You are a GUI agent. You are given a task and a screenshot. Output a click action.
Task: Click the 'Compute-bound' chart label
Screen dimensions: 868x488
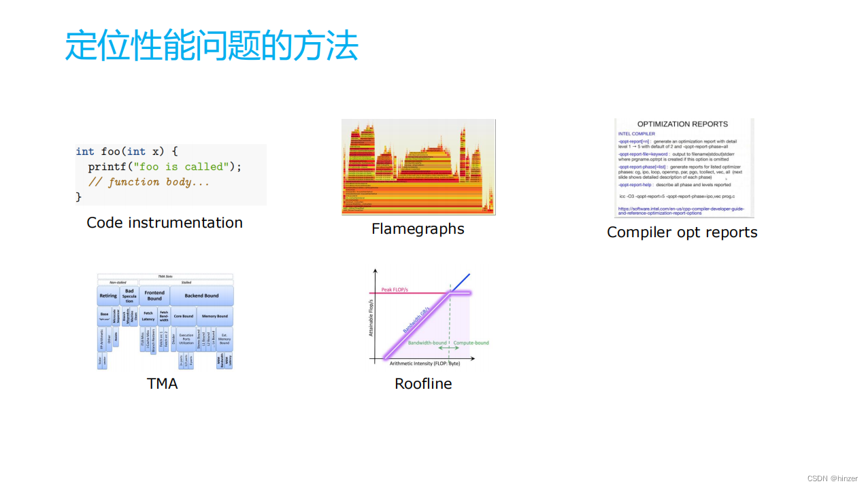pos(471,343)
